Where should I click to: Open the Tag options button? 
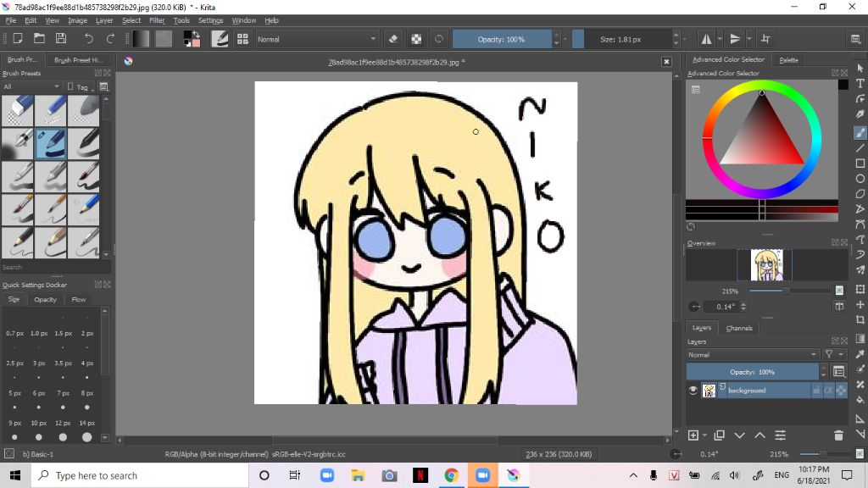pyautogui.click(x=80, y=87)
